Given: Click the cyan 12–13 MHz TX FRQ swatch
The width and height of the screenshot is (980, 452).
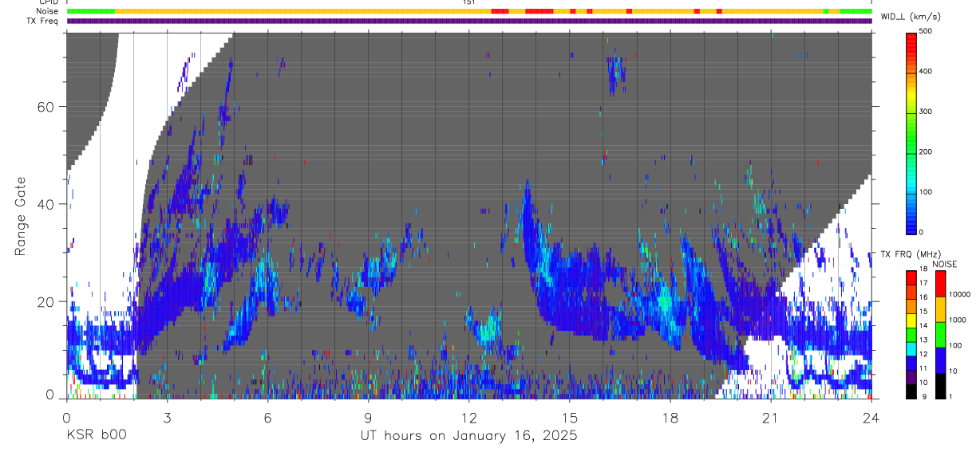Looking at the screenshot, I should point(911,348).
